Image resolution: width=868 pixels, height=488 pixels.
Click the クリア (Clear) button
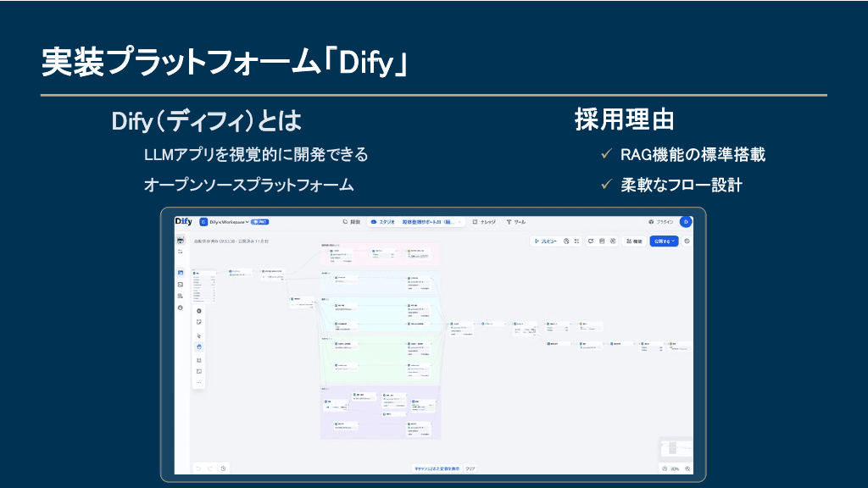pos(470,469)
